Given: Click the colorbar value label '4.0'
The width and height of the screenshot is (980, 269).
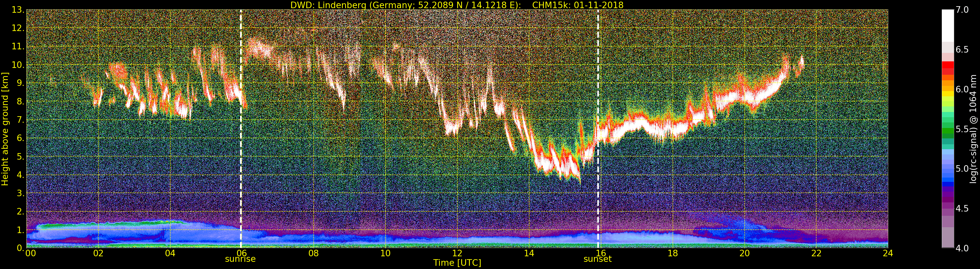Looking at the screenshot, I should click(962, 248).
